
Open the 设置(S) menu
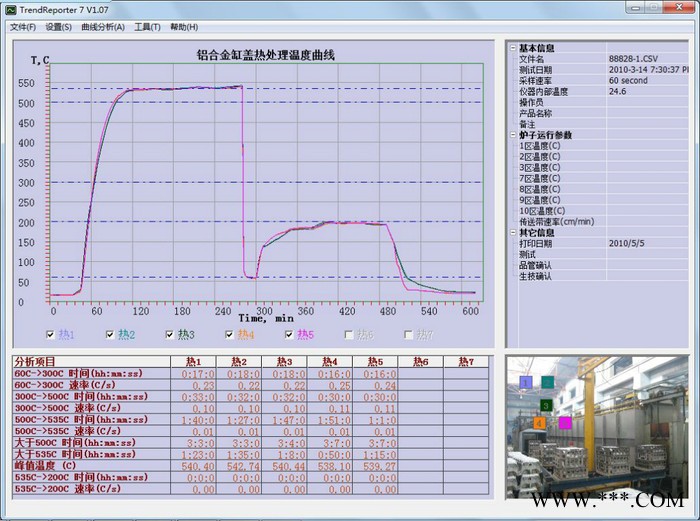point(58,27)
